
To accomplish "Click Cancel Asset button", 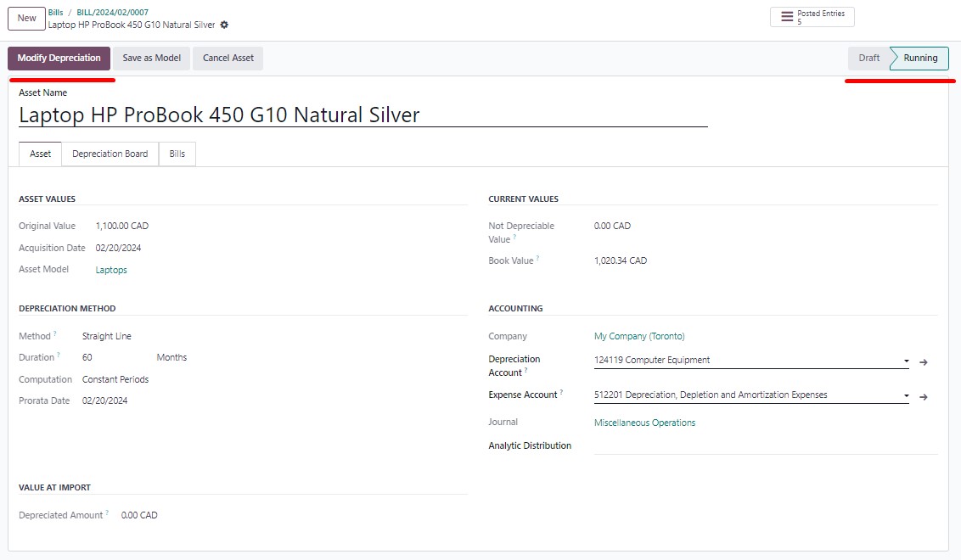I will click(x=228, y=59).
